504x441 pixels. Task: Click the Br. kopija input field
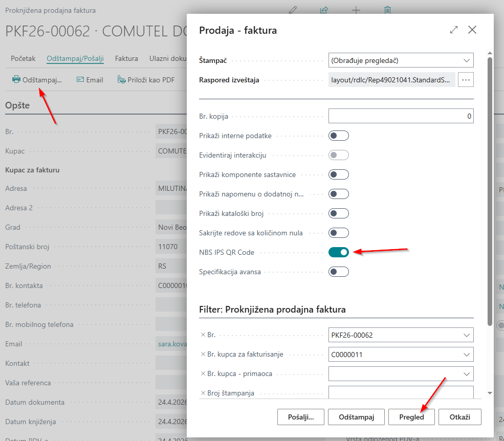[401, 116]
